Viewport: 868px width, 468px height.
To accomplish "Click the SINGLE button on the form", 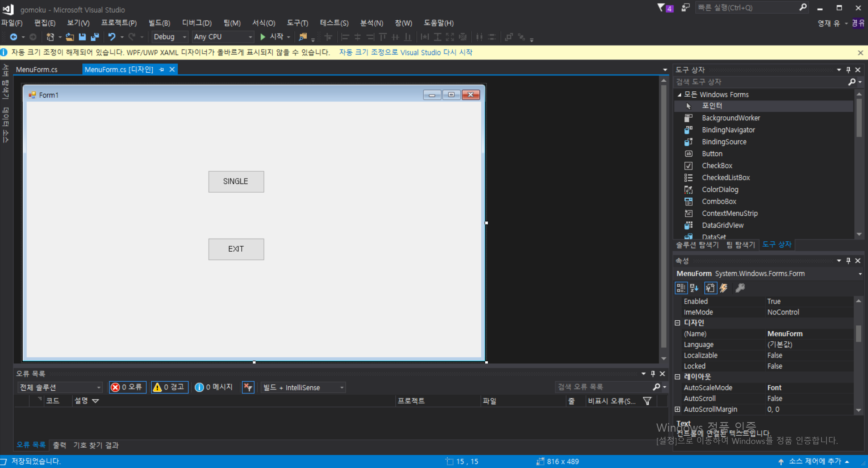I will click(x=236, y=181).
